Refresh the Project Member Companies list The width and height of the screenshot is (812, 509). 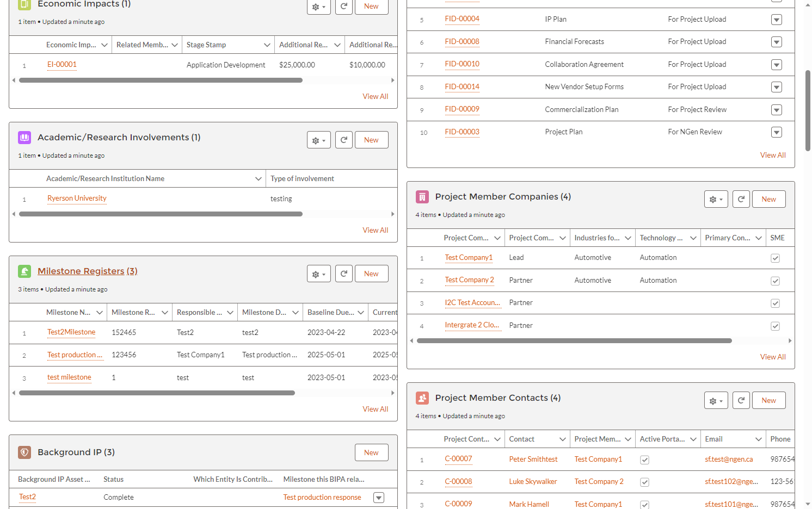[x=741, y=199]
